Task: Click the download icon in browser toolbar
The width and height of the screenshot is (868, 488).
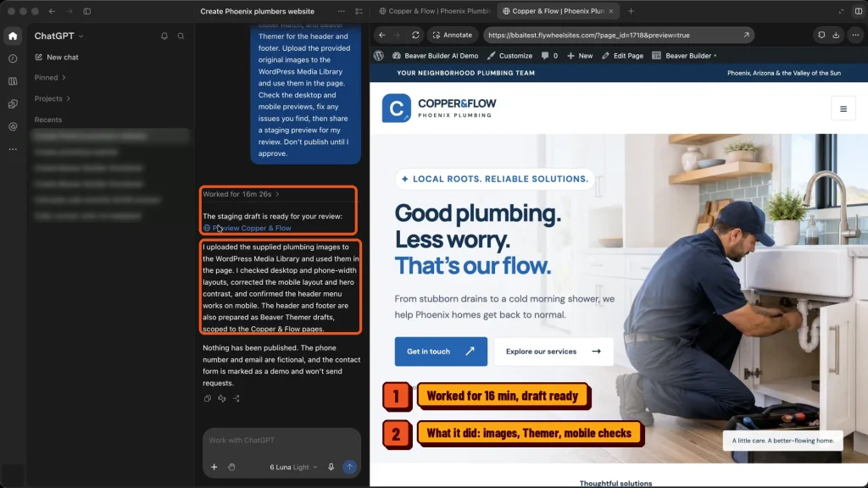Action: tap(837, 35)
